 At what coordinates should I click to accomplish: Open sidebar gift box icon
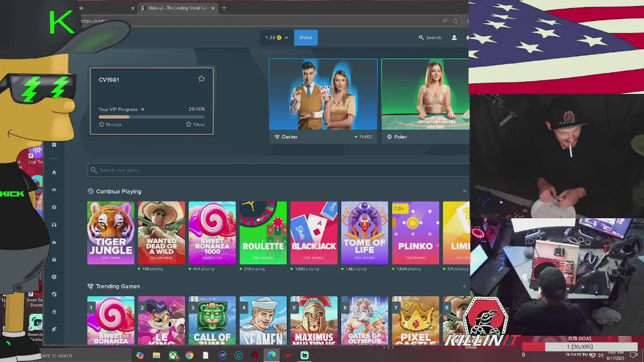[x=54, y=259]
